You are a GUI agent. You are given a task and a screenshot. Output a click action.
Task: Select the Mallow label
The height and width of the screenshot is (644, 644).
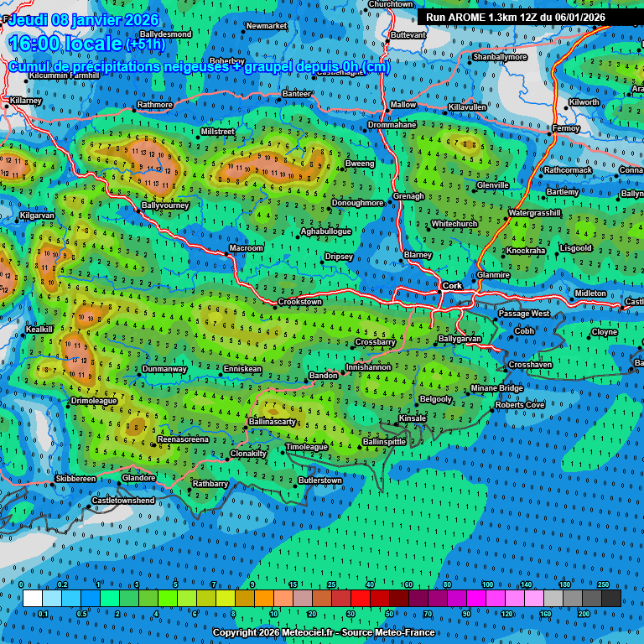coord(403,105)
